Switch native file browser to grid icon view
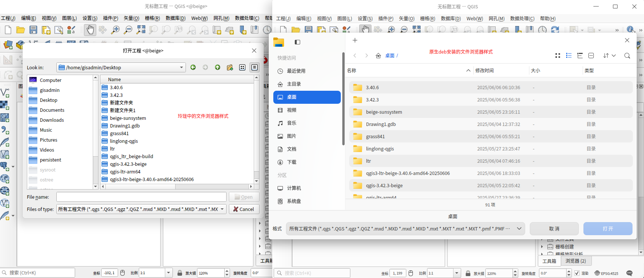 click(558, 56)
